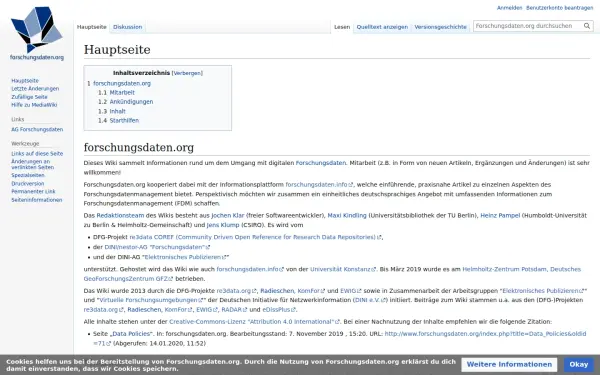Open Jens Klump profile link
Screen dimensions: 600x375
223,225
